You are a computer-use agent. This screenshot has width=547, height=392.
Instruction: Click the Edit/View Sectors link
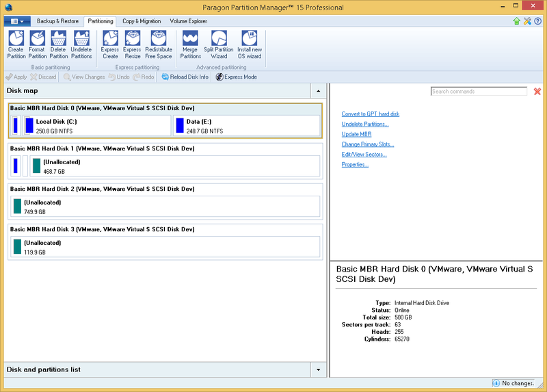pos(364,155)
